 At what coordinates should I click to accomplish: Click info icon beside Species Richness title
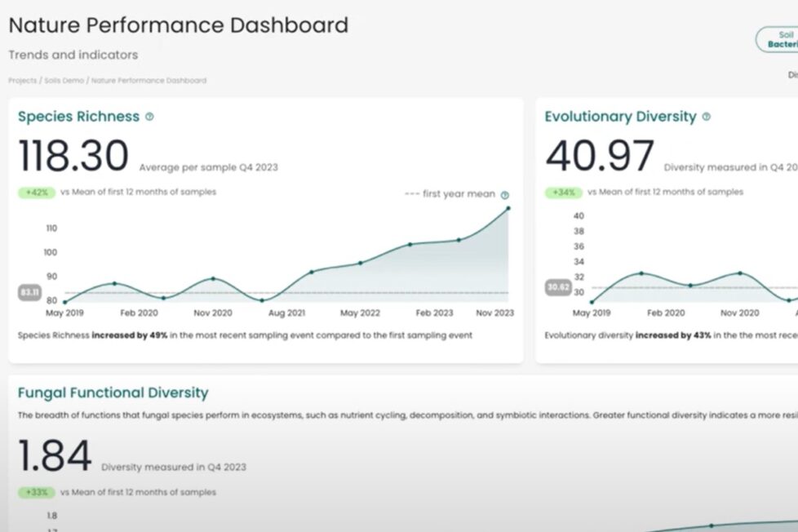(x=149, y=117)
